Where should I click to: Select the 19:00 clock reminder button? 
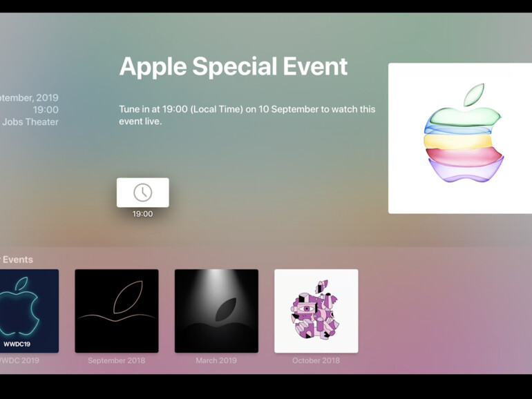[x=143, y=192]
